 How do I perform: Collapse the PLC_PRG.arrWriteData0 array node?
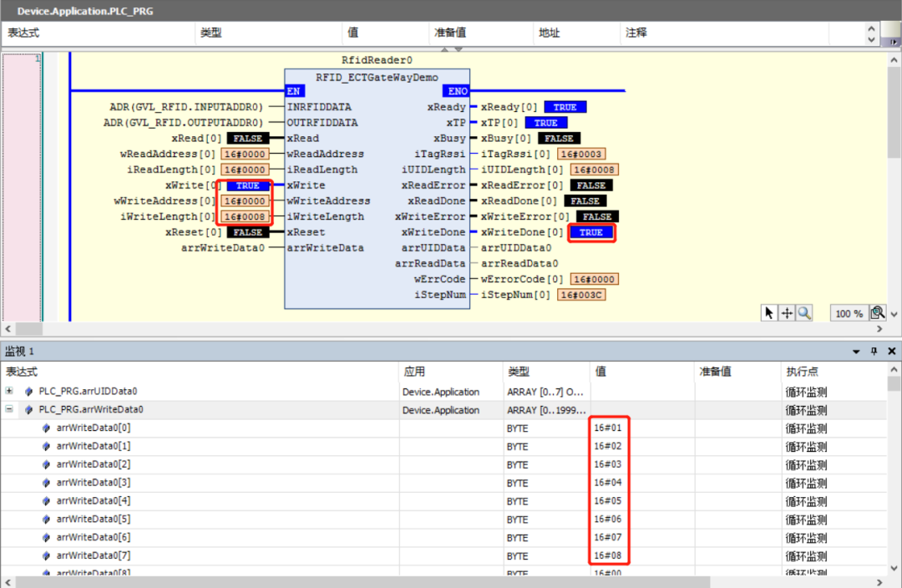tap(9, 410)
